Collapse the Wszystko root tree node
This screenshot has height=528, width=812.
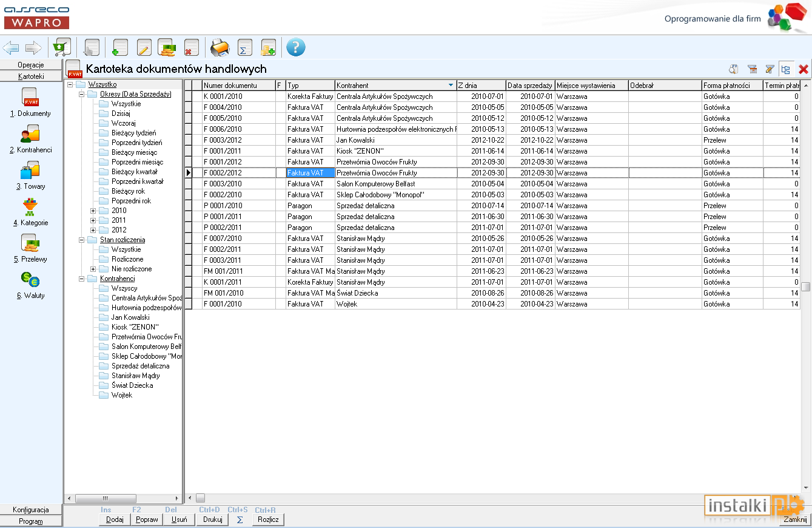[x=70, y=84]
